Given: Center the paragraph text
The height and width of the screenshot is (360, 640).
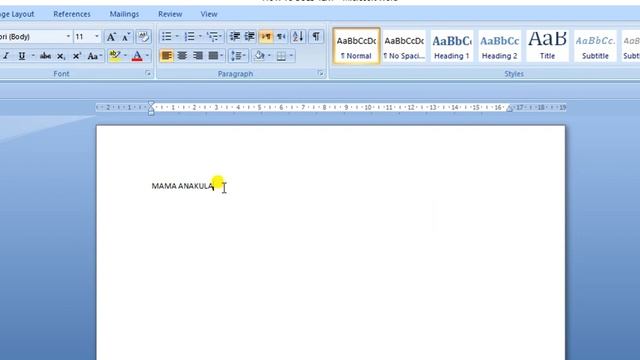Looking at the screenshot, I should coord(182,56).
